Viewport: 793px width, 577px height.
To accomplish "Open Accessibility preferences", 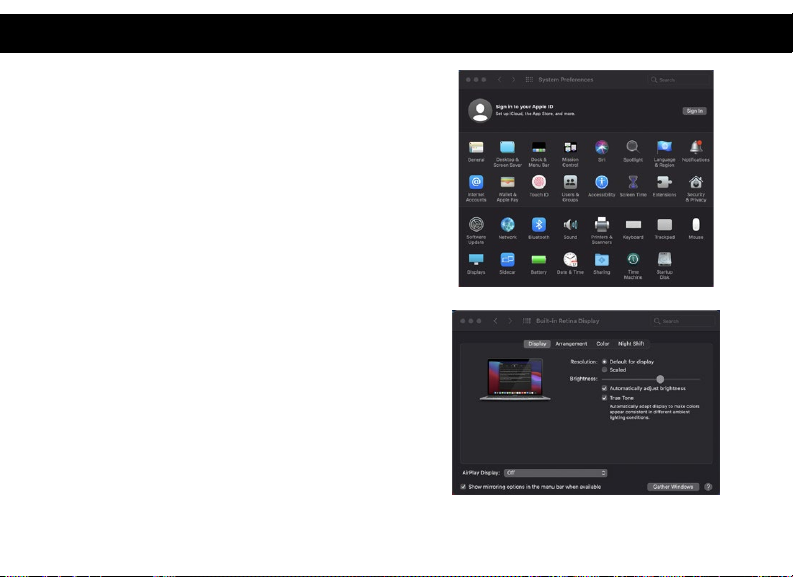I will point(601,186).
